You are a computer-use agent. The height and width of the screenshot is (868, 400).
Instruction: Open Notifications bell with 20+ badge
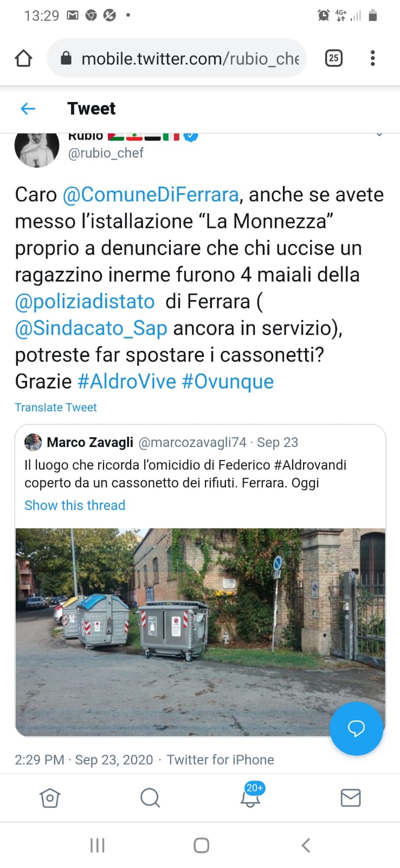pos(251,795)
